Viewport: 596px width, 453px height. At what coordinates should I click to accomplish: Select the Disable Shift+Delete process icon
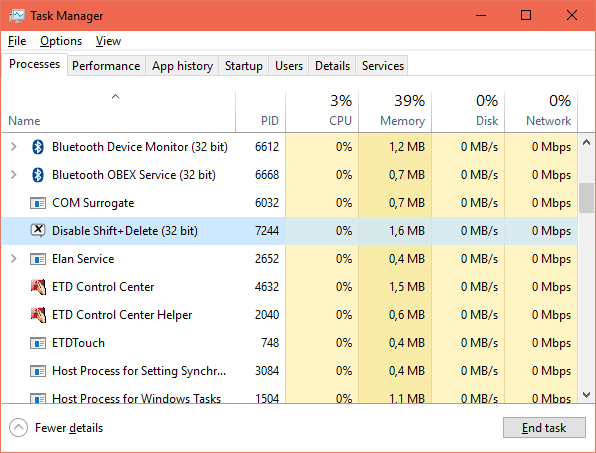point(38,230)
